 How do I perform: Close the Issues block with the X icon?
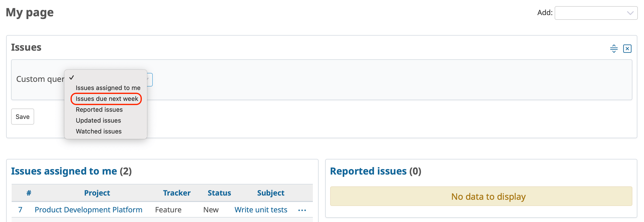tap(627, 49)
